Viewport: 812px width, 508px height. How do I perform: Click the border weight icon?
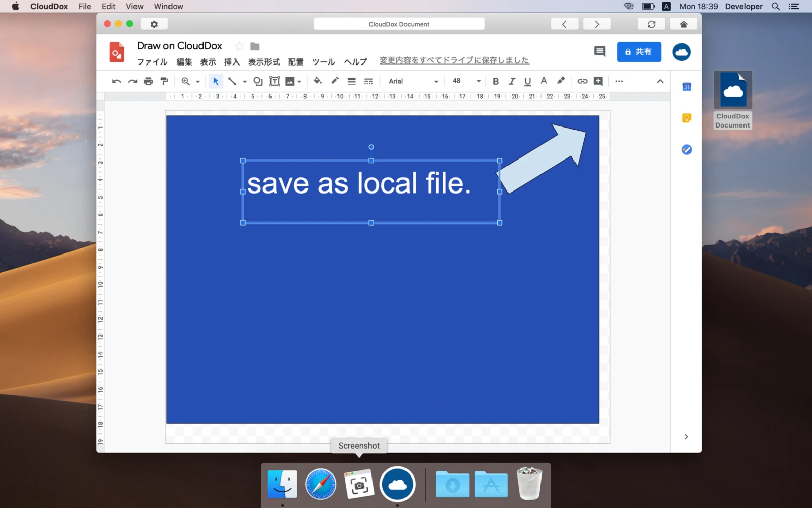351,81
